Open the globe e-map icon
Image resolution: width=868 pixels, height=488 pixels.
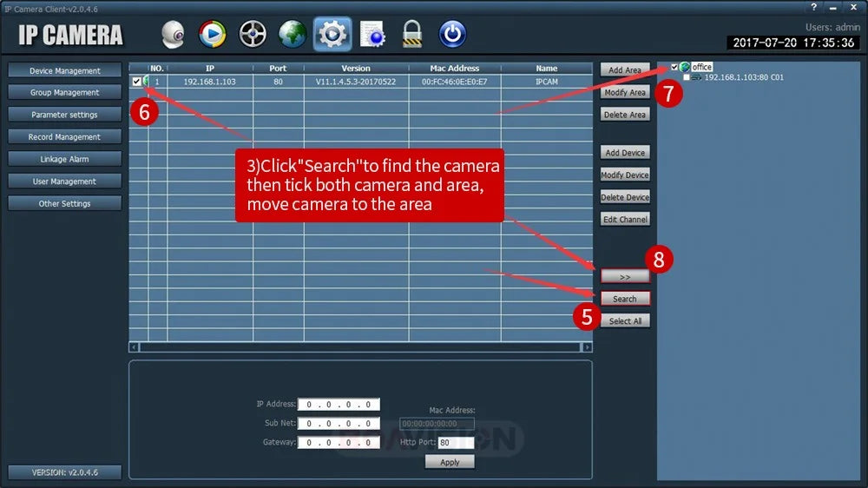click(293, 34)
